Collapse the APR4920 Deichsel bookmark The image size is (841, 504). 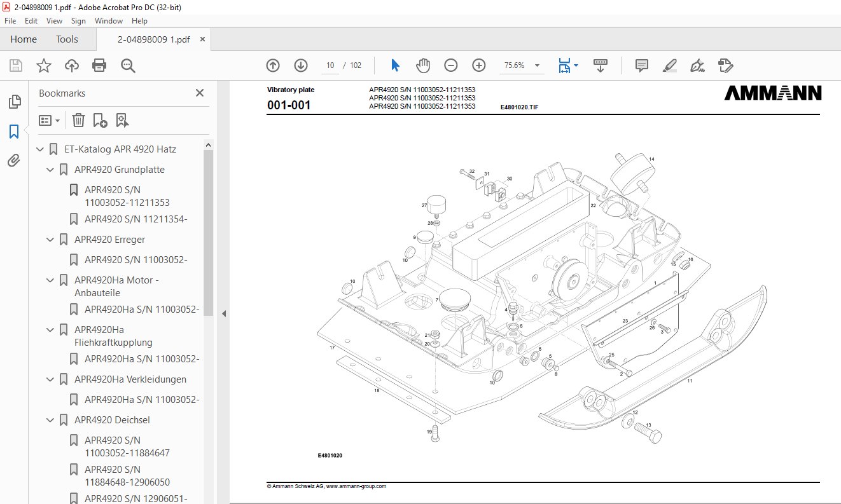tap(51, 420)
